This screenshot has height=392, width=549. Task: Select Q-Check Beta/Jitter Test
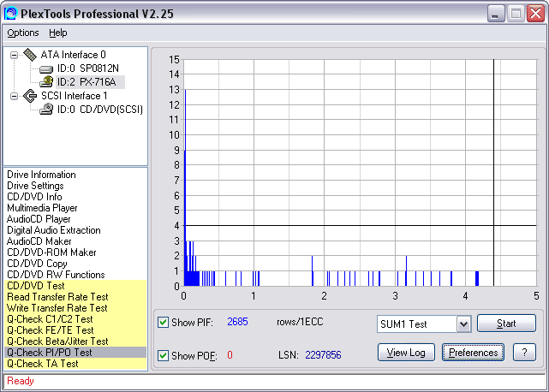75,342
